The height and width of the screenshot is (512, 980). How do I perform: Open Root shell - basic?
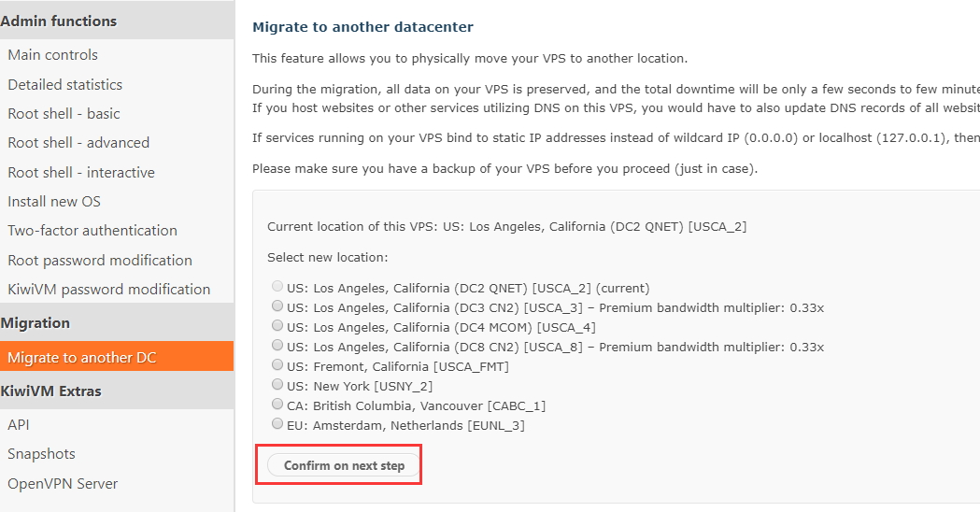pyautogui.click(x=64, y=114)
